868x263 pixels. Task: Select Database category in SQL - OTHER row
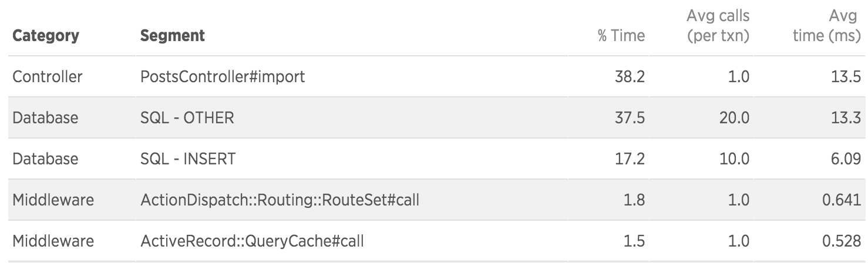[45, 117]
